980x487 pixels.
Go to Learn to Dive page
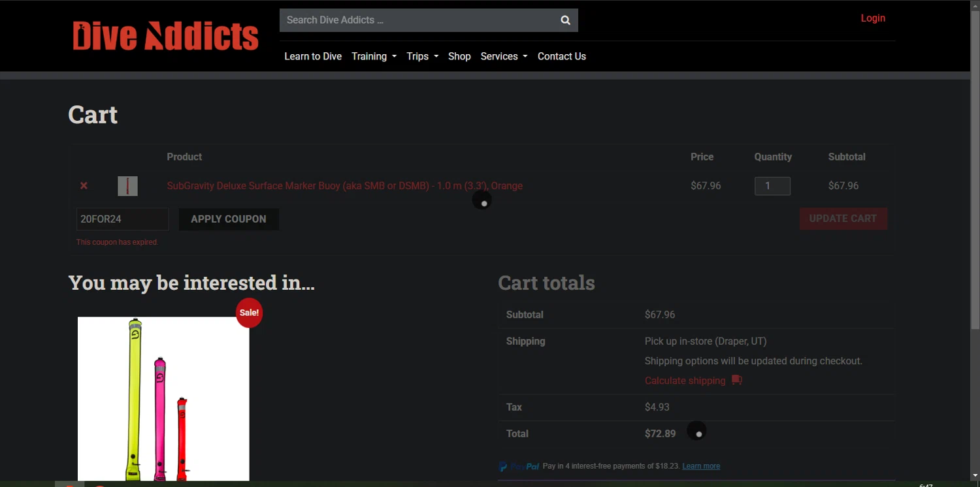[313, 56]
